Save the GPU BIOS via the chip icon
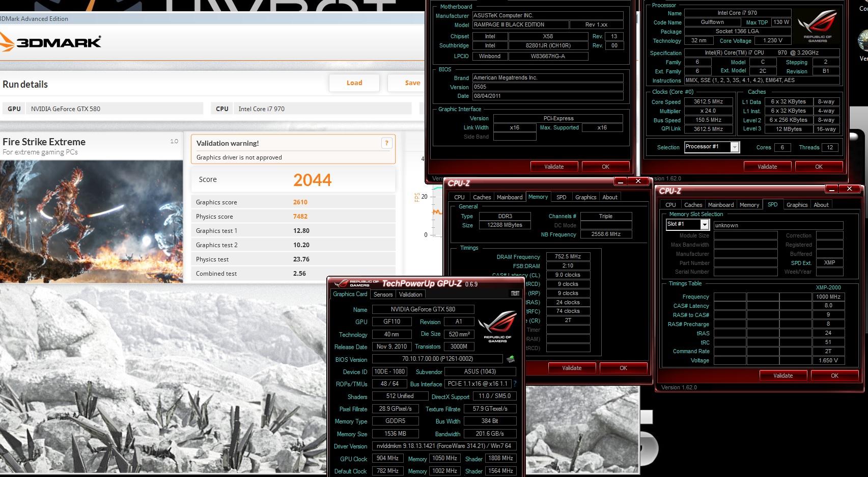Screen dimensions: 868x477 511,359
